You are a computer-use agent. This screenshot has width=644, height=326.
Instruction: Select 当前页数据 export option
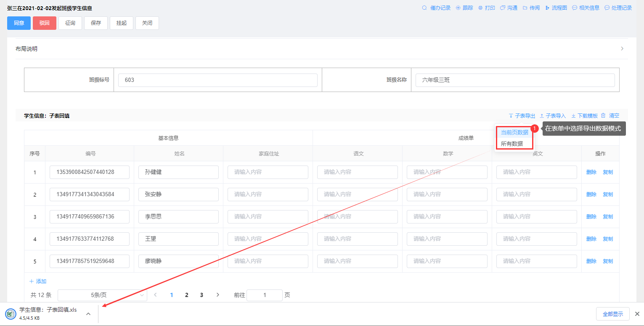tap(514, 132)
